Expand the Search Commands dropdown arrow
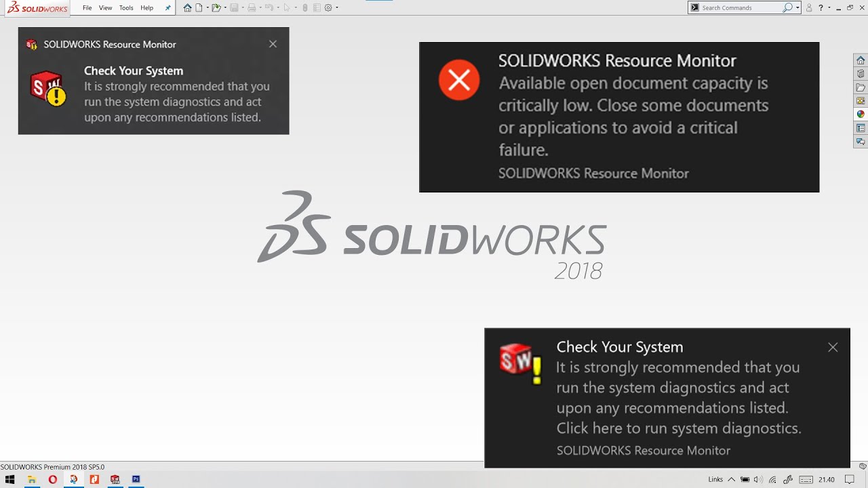The image size is (868, 488). tap(797, 7)
